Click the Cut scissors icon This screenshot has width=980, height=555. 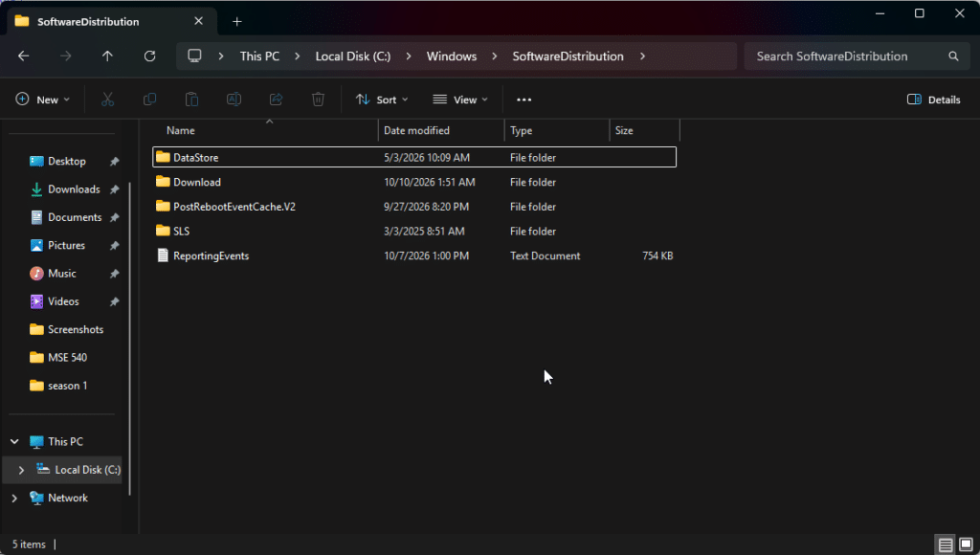click(107, 100)
